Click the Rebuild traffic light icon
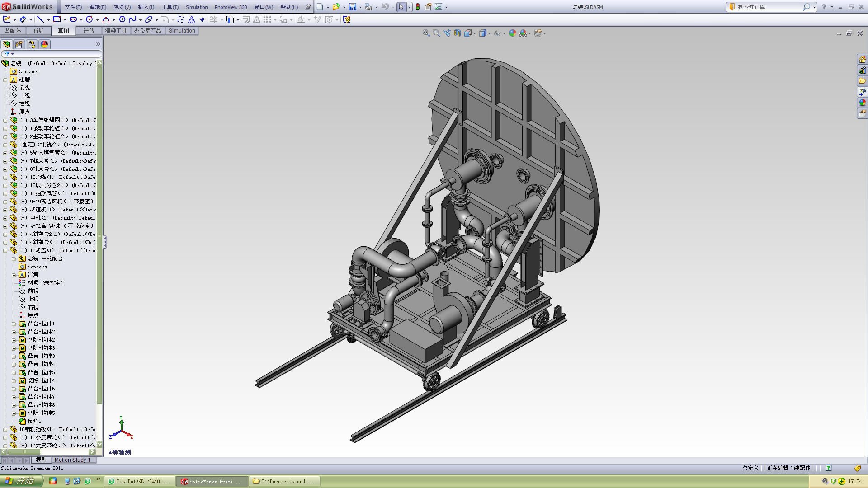 [418, 7]
